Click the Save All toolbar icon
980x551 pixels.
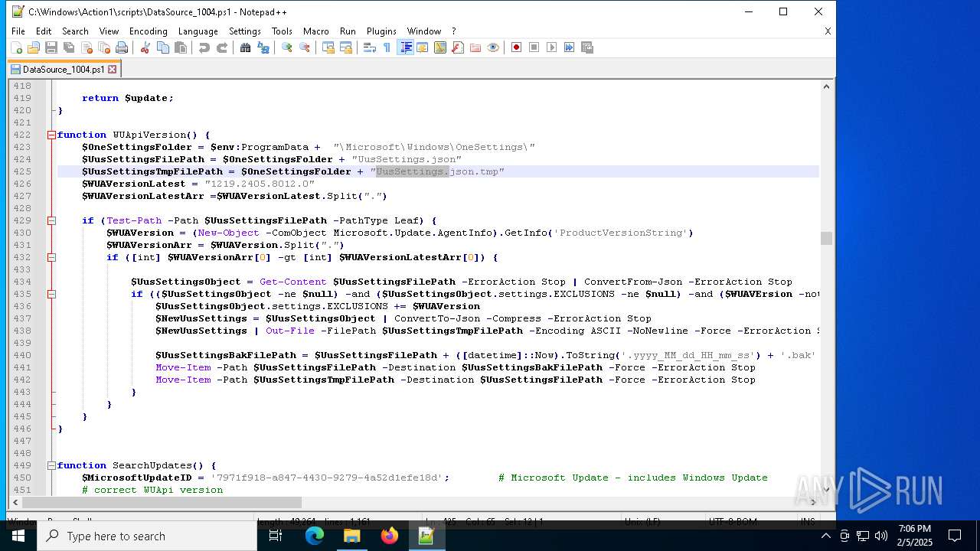pyautogui.click(x=69, y=47)
